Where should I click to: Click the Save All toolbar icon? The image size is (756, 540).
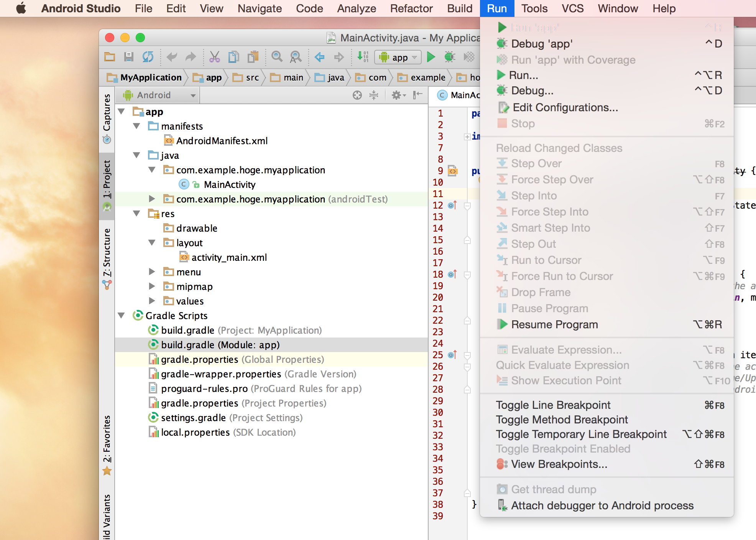129,57
